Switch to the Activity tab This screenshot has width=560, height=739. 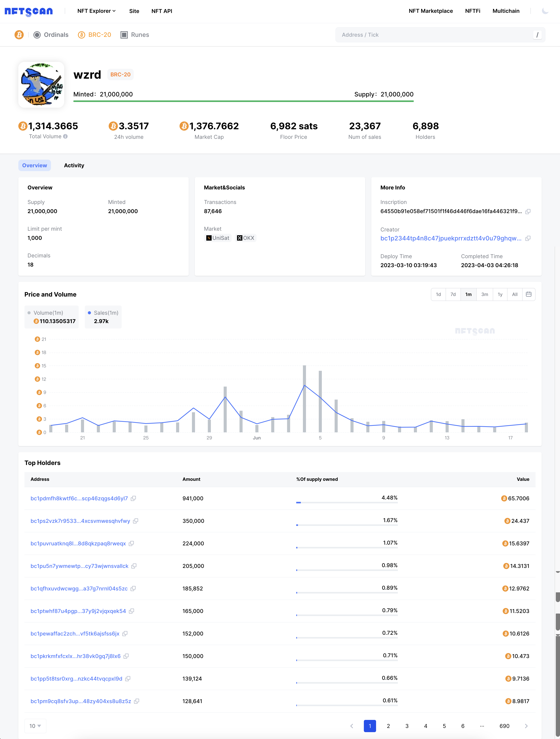[74, 165]
